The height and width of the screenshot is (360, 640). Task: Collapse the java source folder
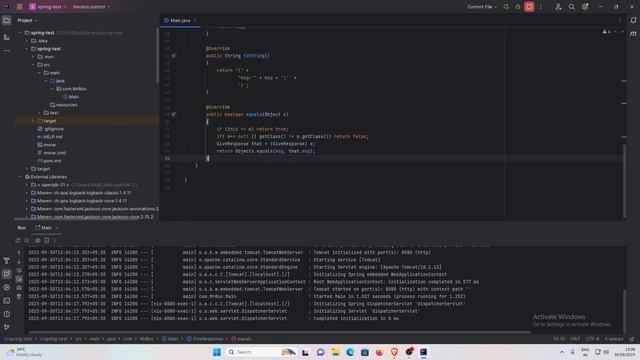46,81
